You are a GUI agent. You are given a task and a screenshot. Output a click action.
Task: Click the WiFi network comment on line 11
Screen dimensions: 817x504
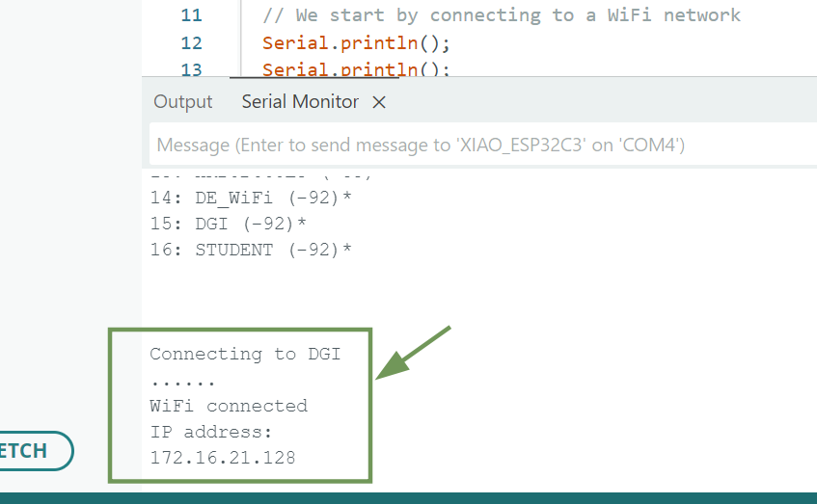pos(502,15)
